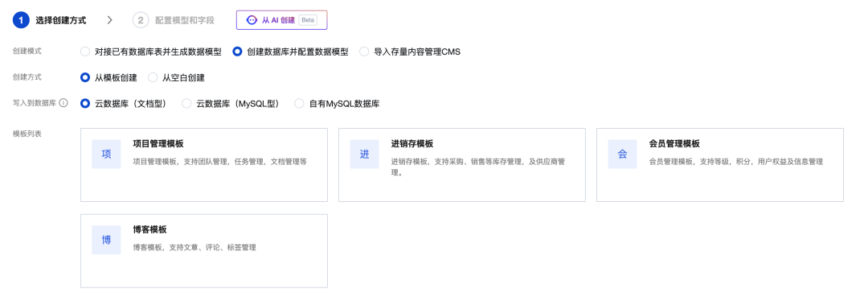Click the 会员管理模板 card title
The image size is (868, 301).
click(x=674, y=143)
